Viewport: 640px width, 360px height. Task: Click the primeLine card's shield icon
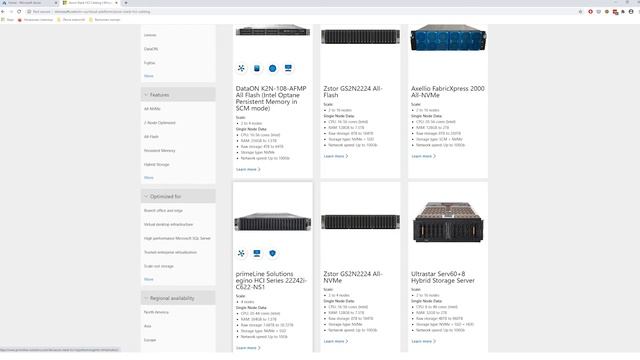272,253
